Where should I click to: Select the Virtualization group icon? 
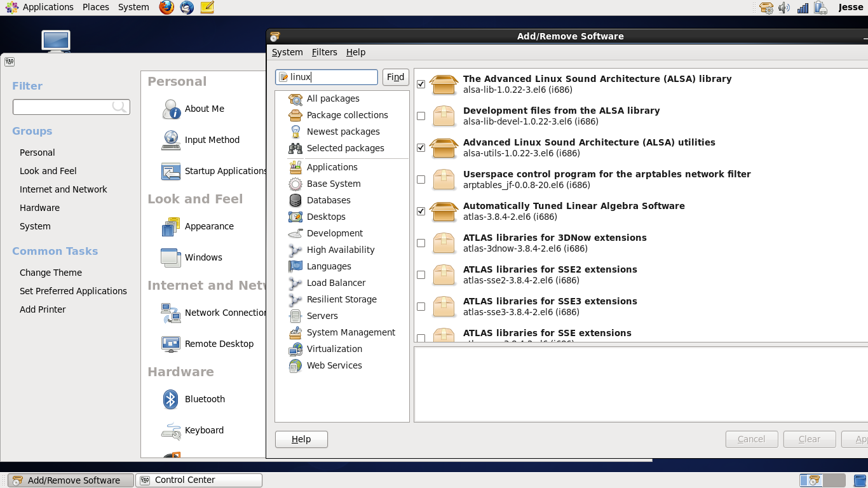[x=295, y=349]
